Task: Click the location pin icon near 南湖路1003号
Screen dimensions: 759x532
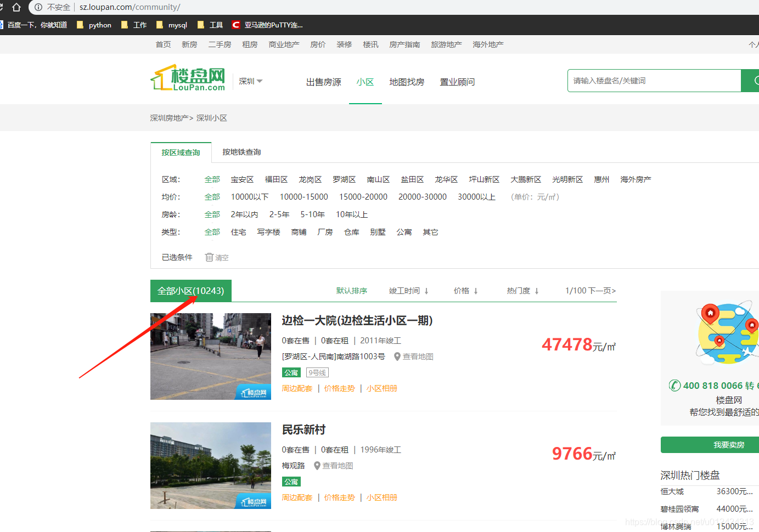Action: click(x=397, y=356)
